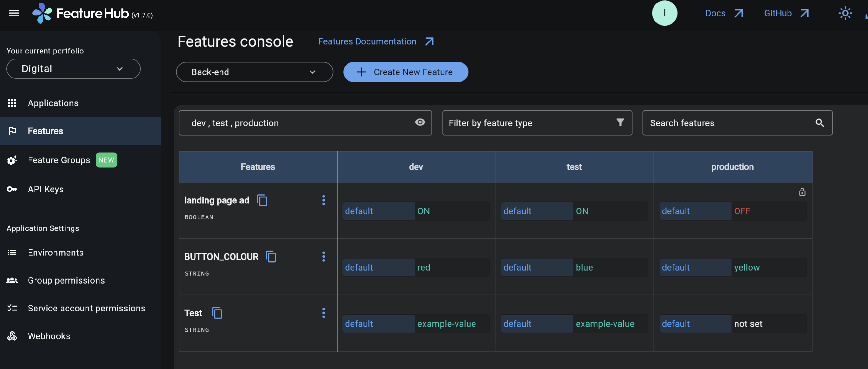This screenshot has width=868, height=369.
Task: Go to Feature Groups in sidebar
Action: click(59, 160)
